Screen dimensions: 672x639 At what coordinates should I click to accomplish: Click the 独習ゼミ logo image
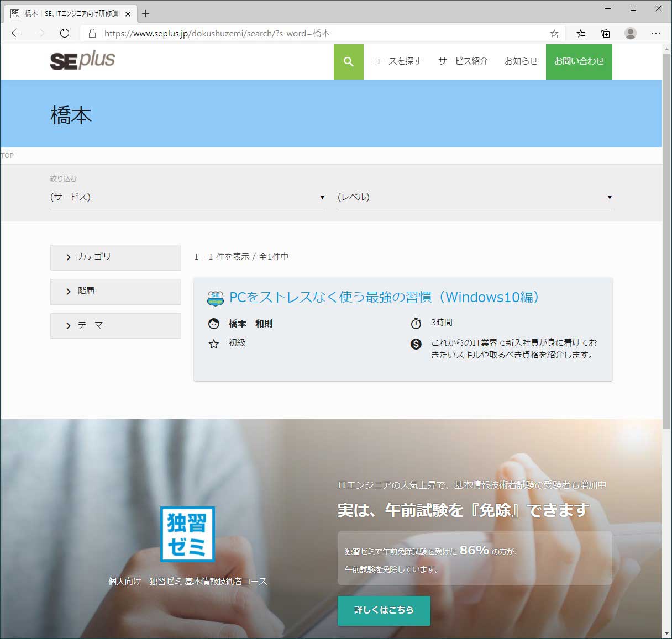(x=187, y=534)
